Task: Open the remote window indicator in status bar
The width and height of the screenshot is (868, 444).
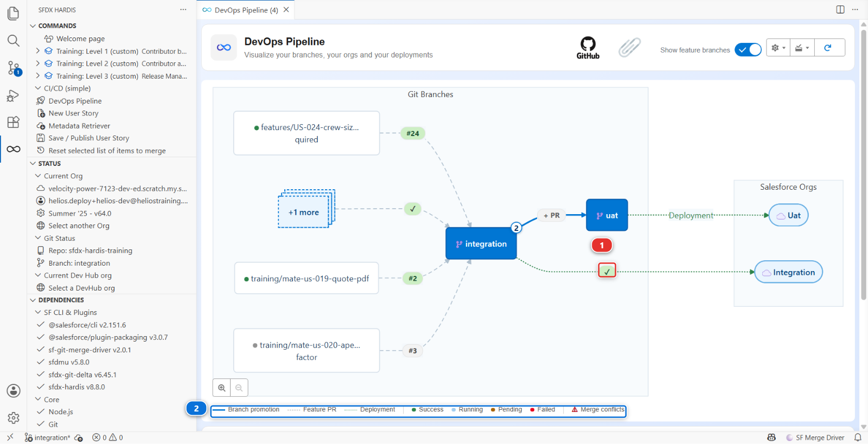Action: (x=10, y=437)
